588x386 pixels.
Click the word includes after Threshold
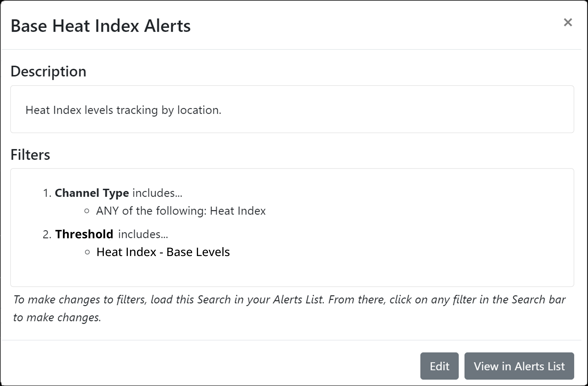[x=143, y=234]
